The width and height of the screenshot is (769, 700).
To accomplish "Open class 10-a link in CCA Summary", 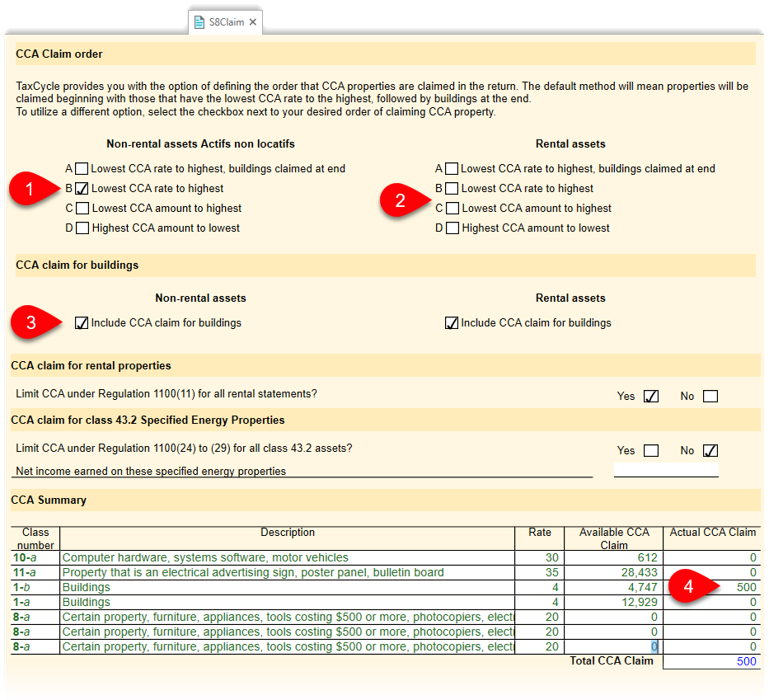I will [25, 558].
